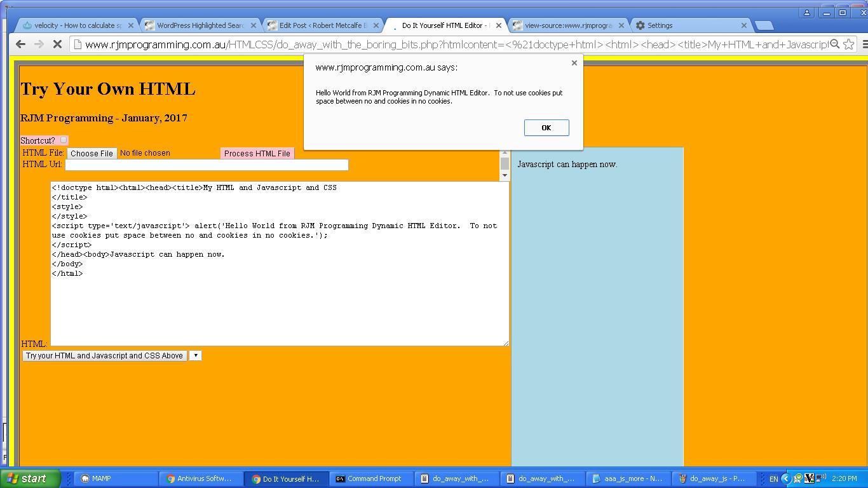Switch to MAMP in taskbar
Viewport: 868px width, 488px height.
pyautogui.click(x=115, y=478)
